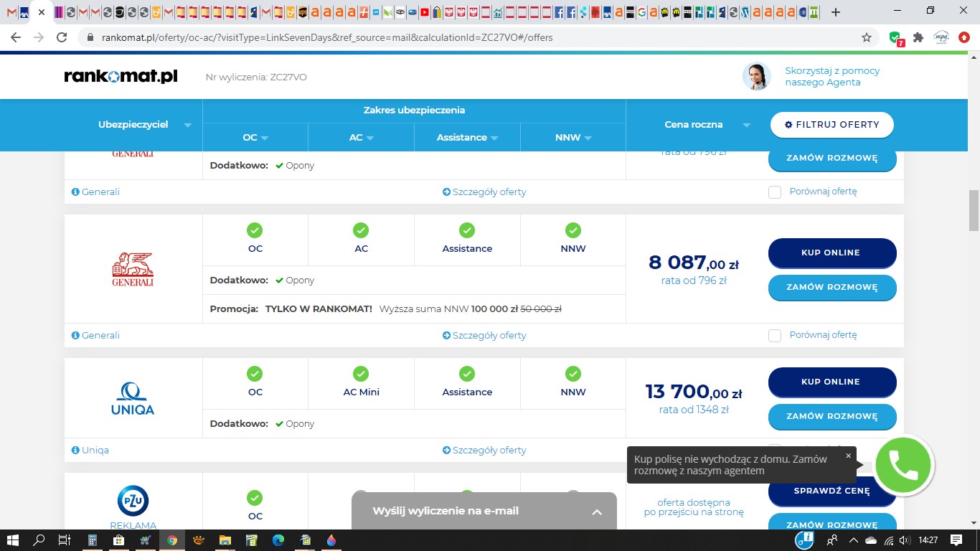The image size is (980, 551).
Task: Click the Uniqa insurer logo
Action: coord(133,398)
